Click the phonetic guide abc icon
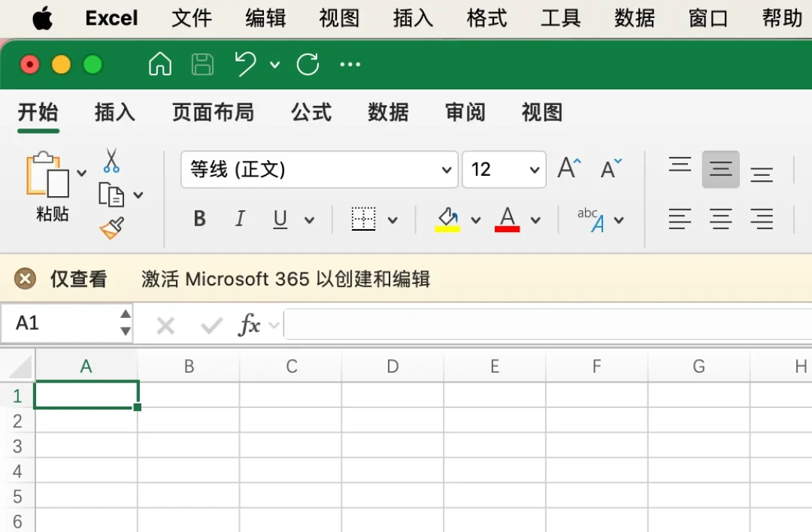812x532 pixels. click(x=591, y=219)
